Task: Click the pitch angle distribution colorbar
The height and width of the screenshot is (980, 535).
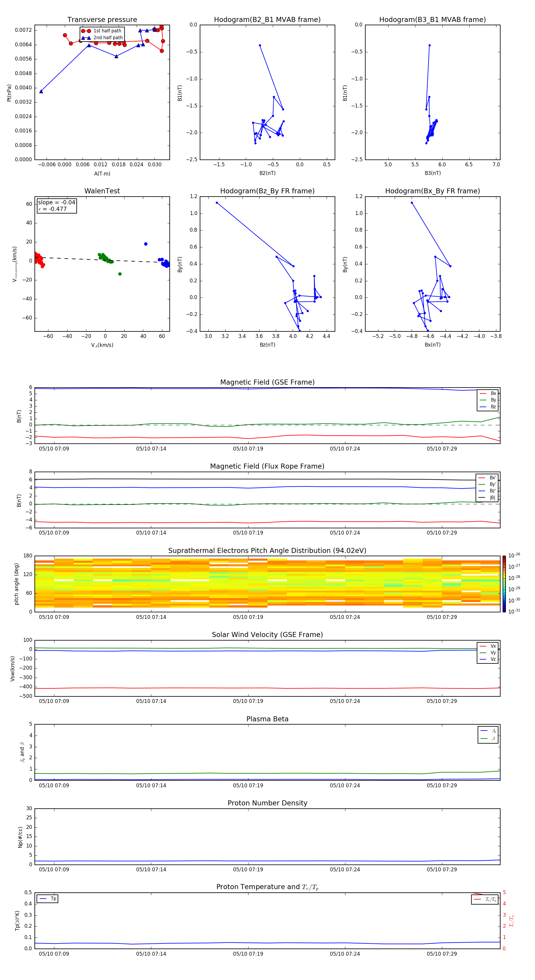Action: tap(504, 584)
